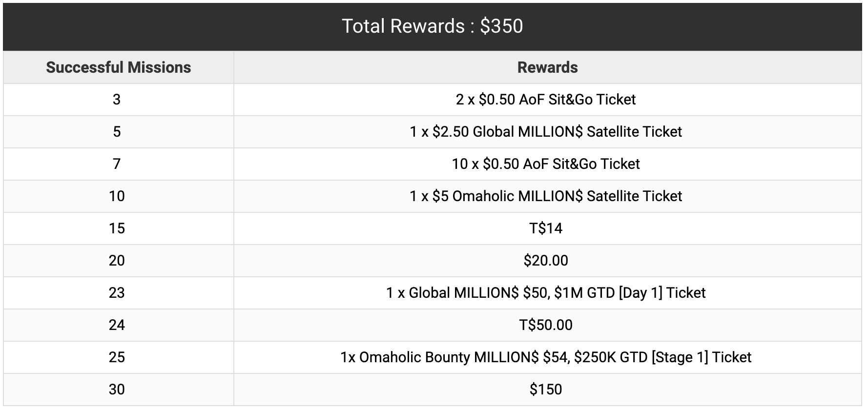
Task: Click the 2 x $0.50 AoF Sit&Go Ticket reward
Action: 545,100
